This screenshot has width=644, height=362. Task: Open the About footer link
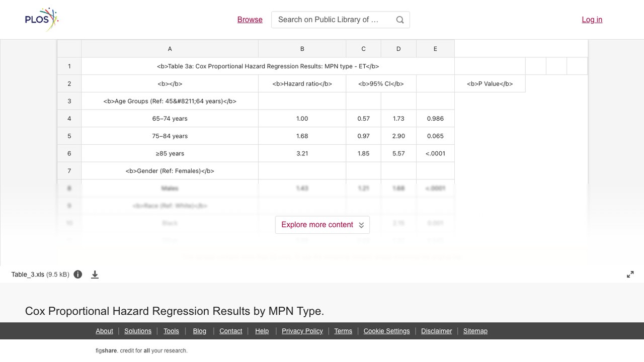coord(104,331)
